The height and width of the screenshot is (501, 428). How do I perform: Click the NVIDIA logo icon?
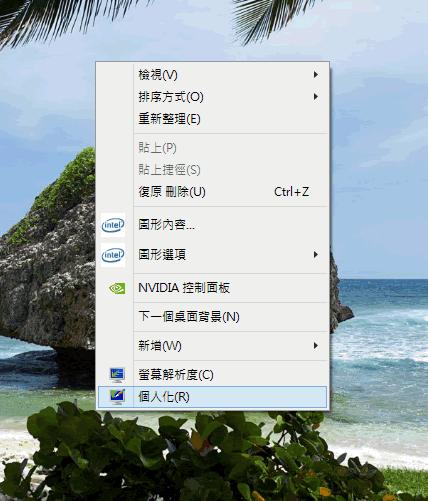point(117,288)
